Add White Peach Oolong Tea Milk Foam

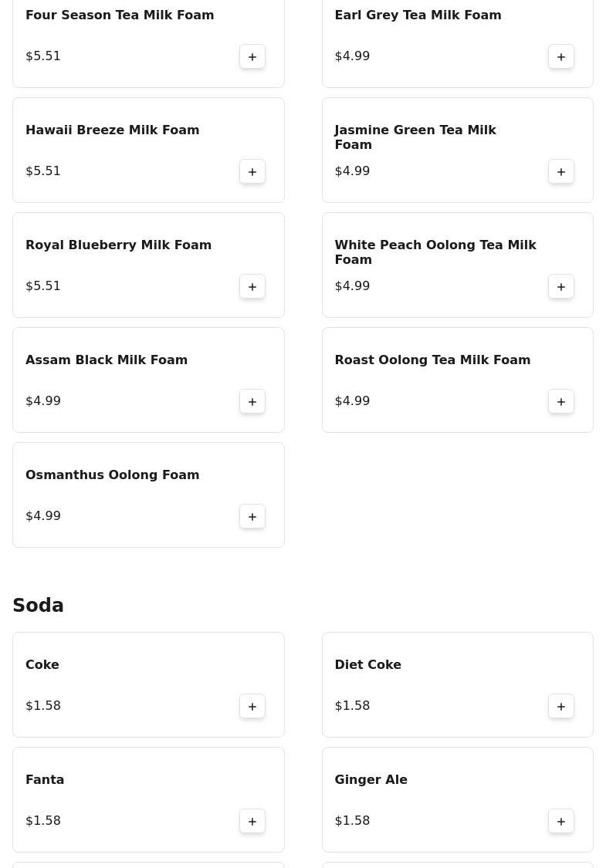click(560, 287)
